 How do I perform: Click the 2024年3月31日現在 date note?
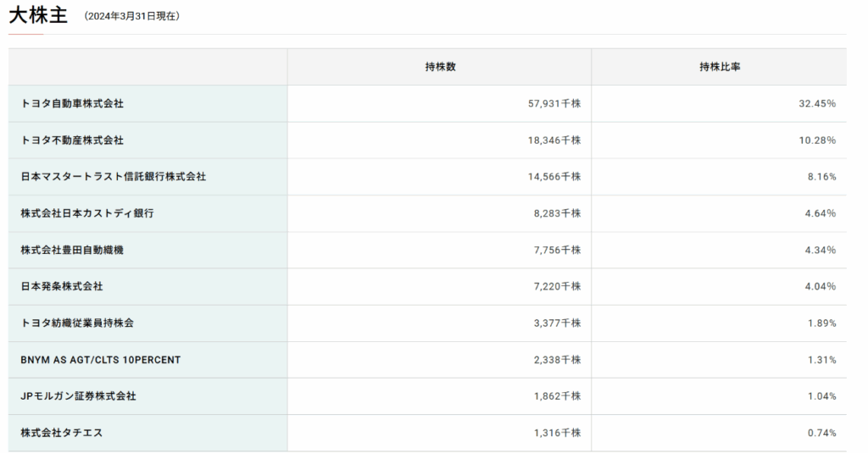click(x=131, y=16)
